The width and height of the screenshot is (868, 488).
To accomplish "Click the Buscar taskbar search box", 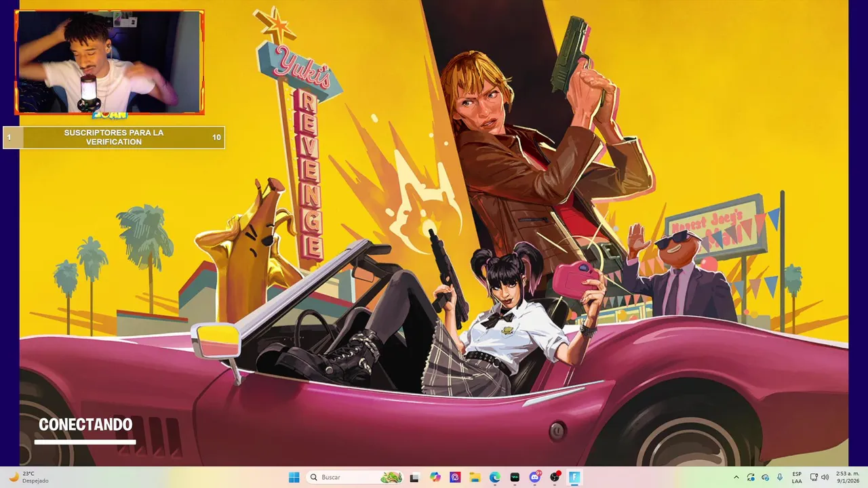I will pos(355,477).
